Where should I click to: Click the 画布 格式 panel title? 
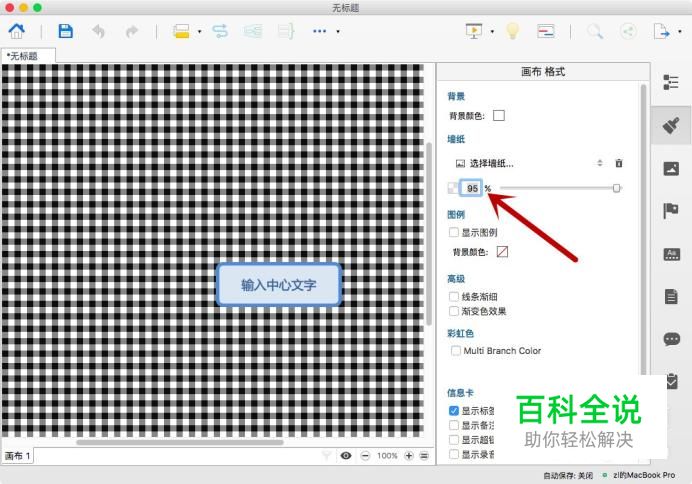tap(543, 72)
